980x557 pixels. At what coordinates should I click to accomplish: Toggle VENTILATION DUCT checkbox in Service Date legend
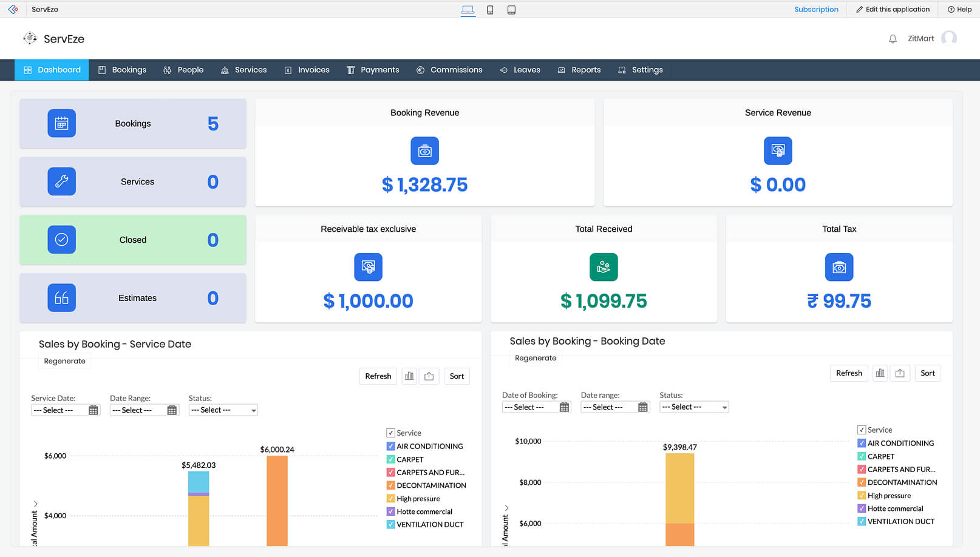click(x=390, y=524)
